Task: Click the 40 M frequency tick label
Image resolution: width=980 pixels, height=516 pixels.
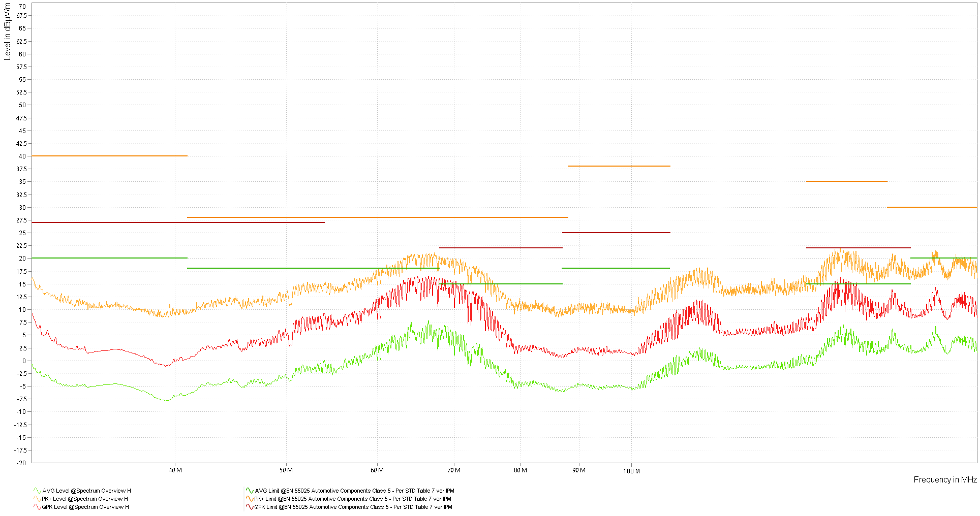Action: coord(175,471)
